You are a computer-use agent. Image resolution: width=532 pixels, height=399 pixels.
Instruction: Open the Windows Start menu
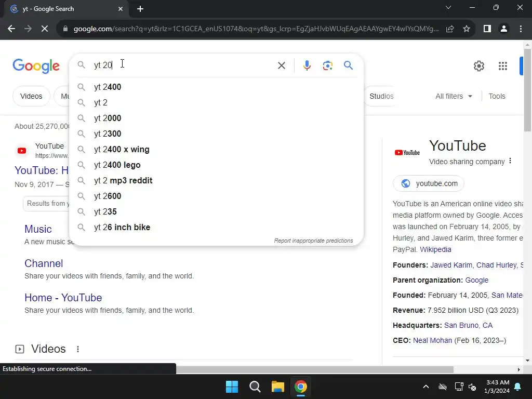232,387
